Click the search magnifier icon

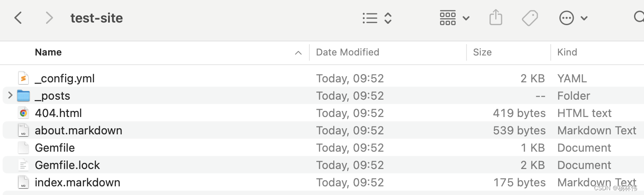[639, 17]
